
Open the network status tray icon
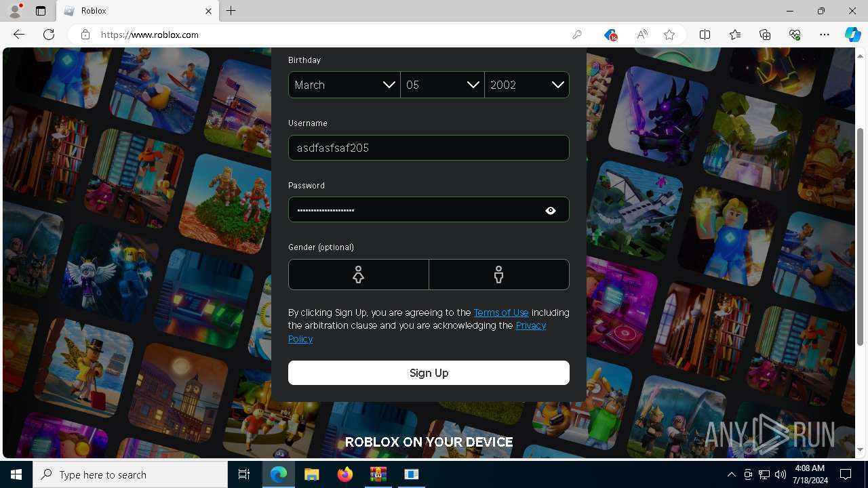point(764,474)
